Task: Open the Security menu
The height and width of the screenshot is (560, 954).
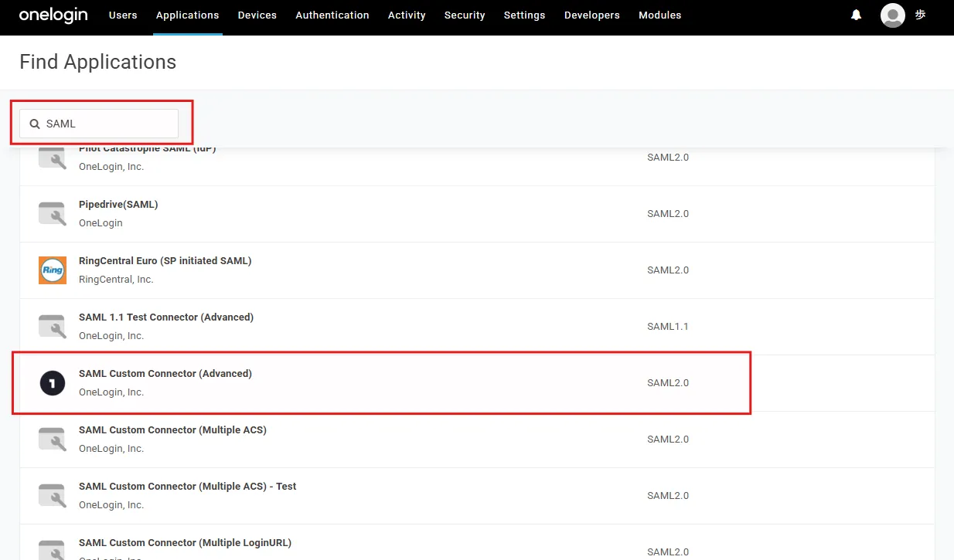Action: 465,15
